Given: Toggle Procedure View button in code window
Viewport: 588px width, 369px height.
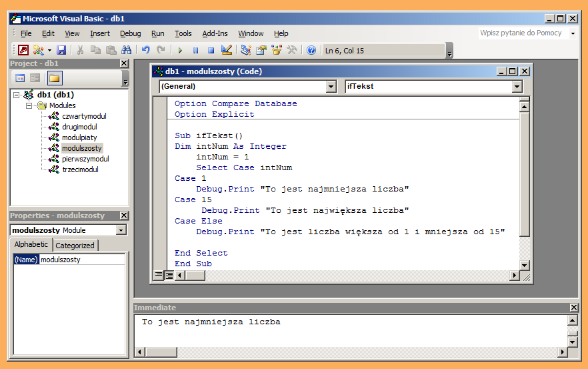Looking at the screenshot, I should click(159, 275).
